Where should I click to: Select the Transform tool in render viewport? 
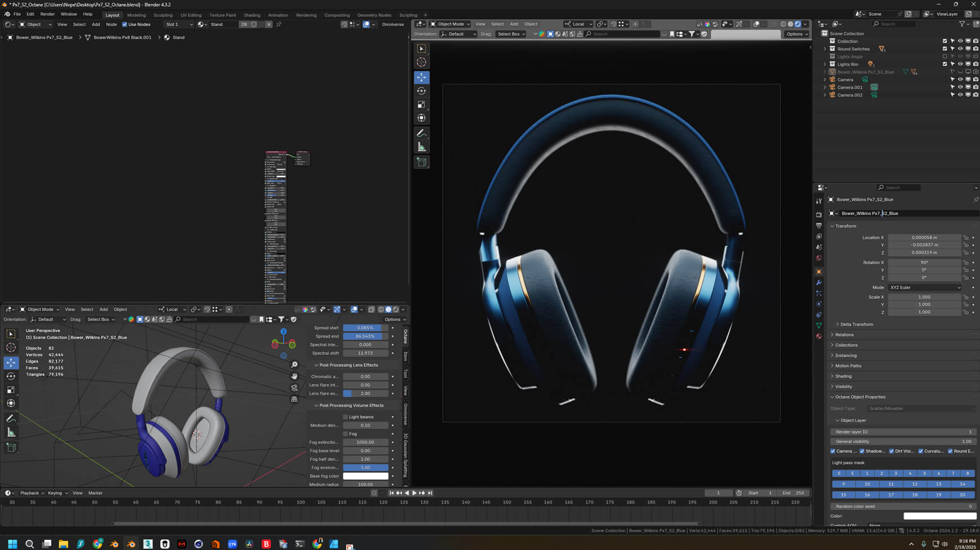click(x=421, y=118)
